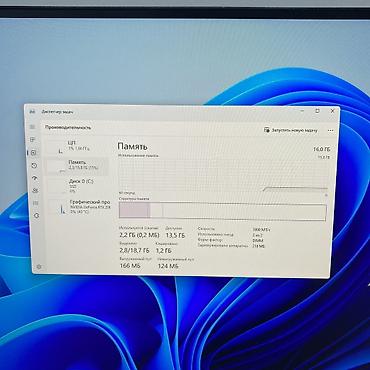
Task: Click the 16,0 ГБ total memory value
Action: pos(321,149)
